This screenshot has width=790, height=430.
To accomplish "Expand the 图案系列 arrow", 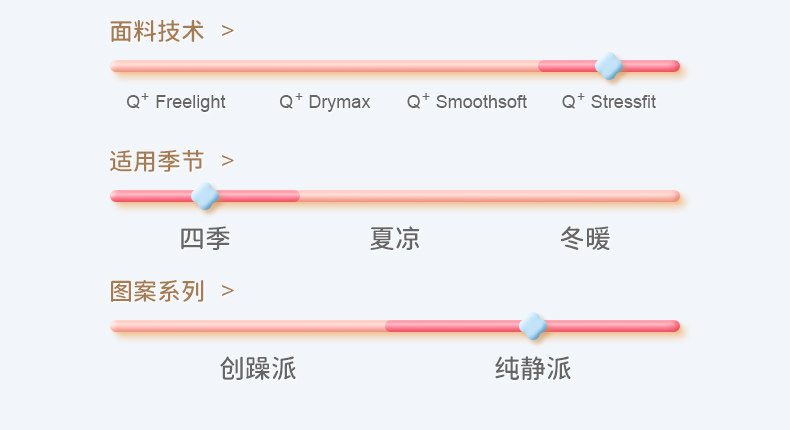I will click(228, 291).
